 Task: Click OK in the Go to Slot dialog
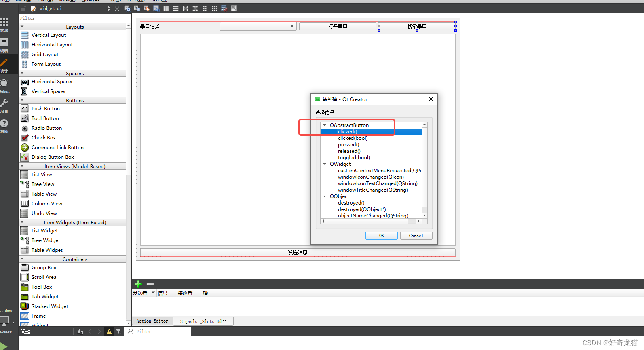click(x=382, y=236)
